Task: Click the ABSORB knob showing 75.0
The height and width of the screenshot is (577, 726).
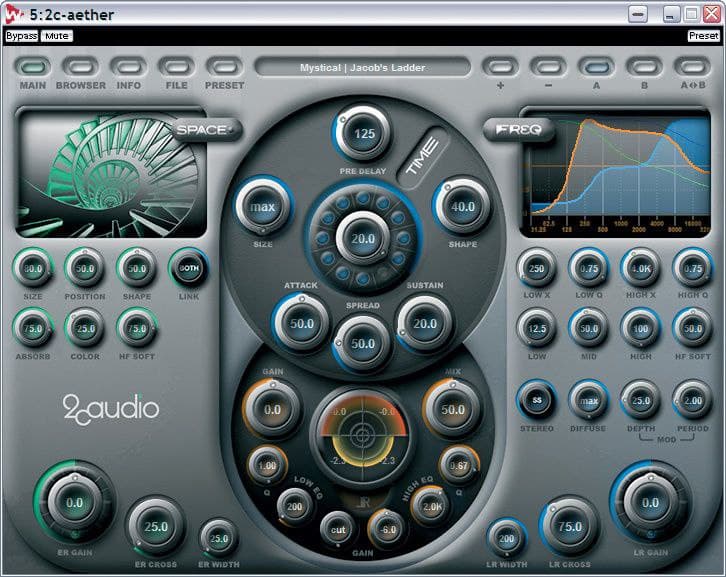Action: point(33,329)
